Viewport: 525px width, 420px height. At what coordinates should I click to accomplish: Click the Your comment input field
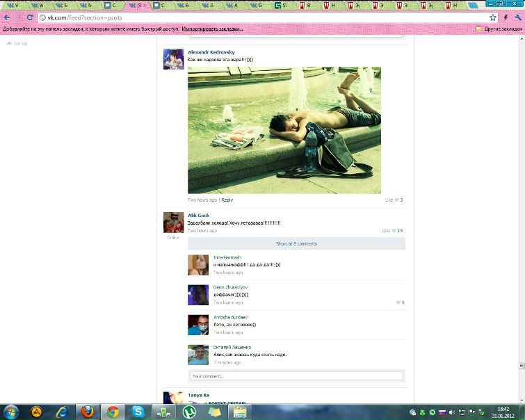297,376
